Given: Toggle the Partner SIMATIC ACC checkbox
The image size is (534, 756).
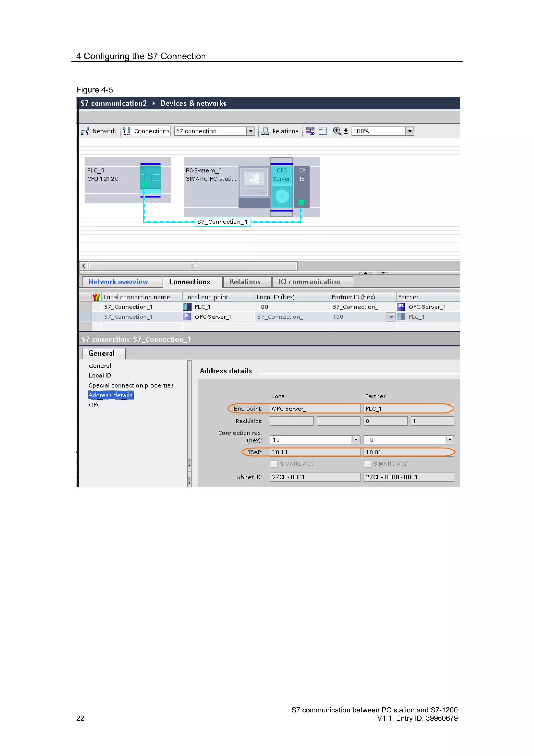Looking at the screenshot, I should click(367, 464).
